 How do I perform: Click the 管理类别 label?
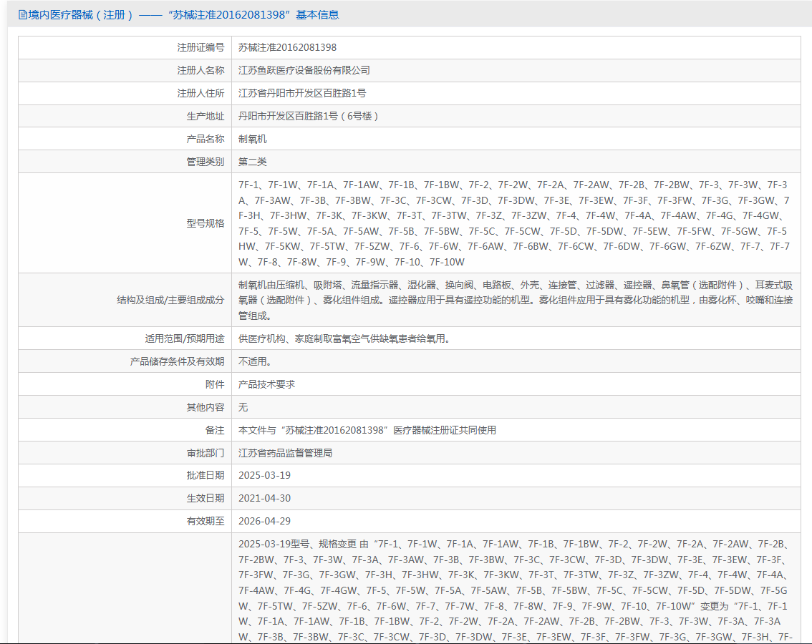click(205, 162)
